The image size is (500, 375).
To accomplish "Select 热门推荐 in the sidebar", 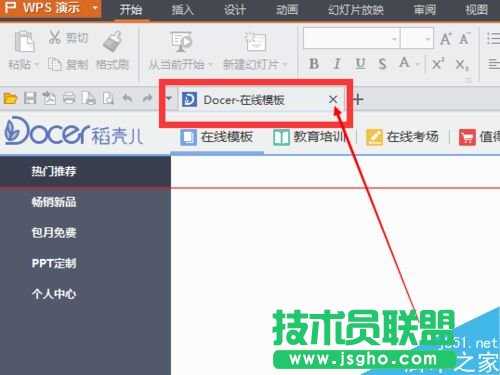I will point(85,171).
